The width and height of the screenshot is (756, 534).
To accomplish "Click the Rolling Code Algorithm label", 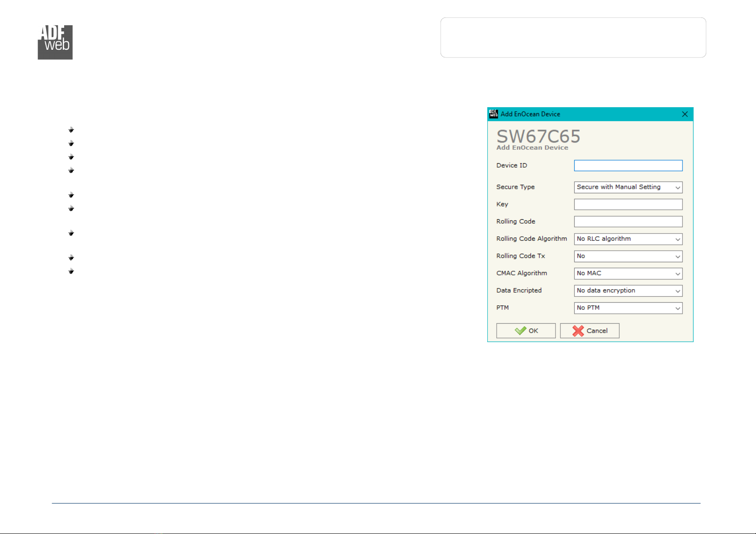I will (x=532, y=239).
